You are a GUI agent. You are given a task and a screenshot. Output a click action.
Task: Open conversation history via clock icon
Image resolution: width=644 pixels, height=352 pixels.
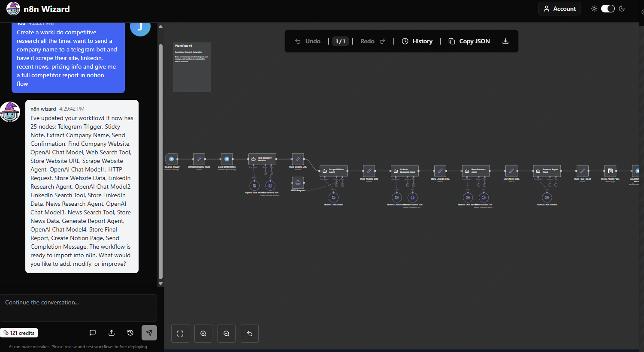130,332
